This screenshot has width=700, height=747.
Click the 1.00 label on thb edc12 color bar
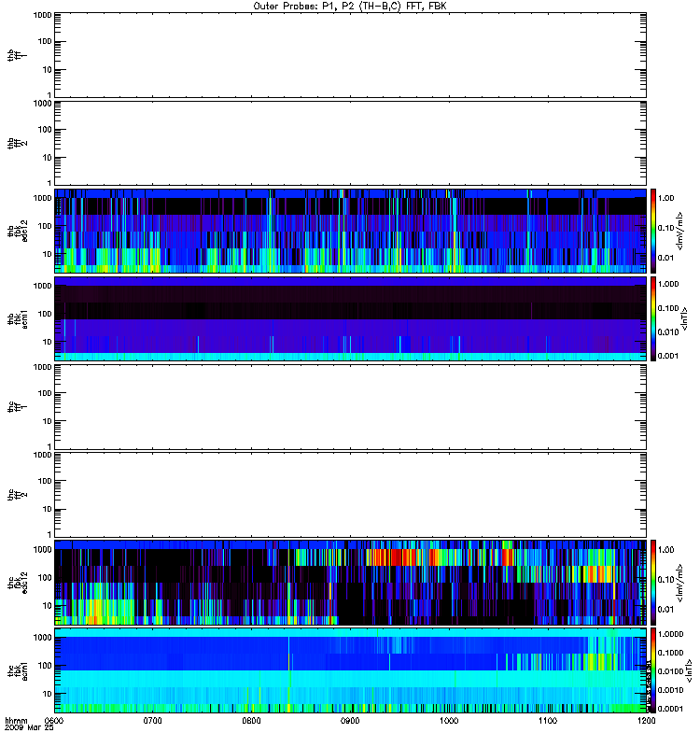[x=665, y=198]
